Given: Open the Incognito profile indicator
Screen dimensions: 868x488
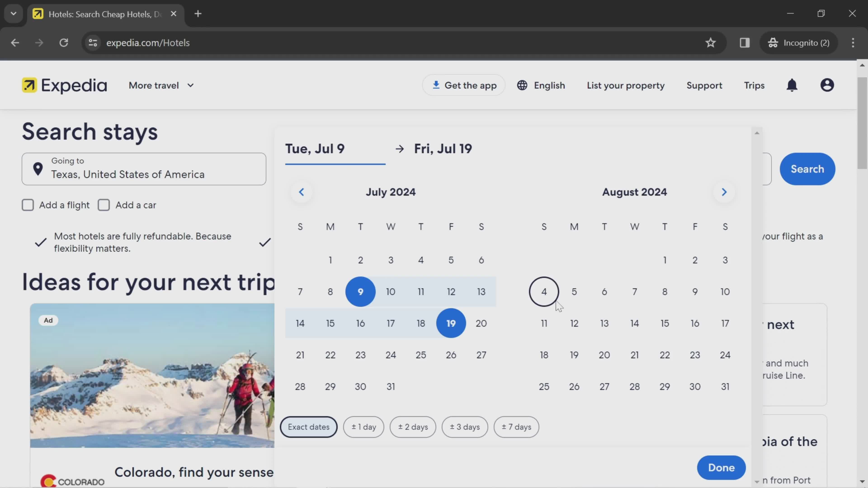Looking at the screenshot, I should pyautogui.click(x=799, y=43).
